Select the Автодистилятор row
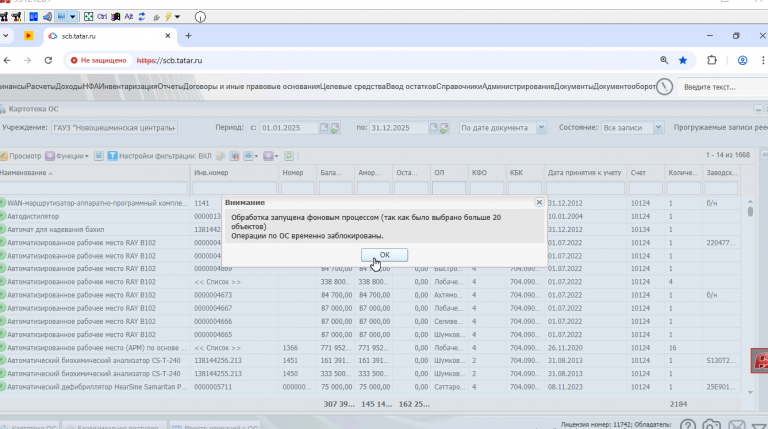Image resolution: width=768 pixels, height=429 pixels. 370,216
